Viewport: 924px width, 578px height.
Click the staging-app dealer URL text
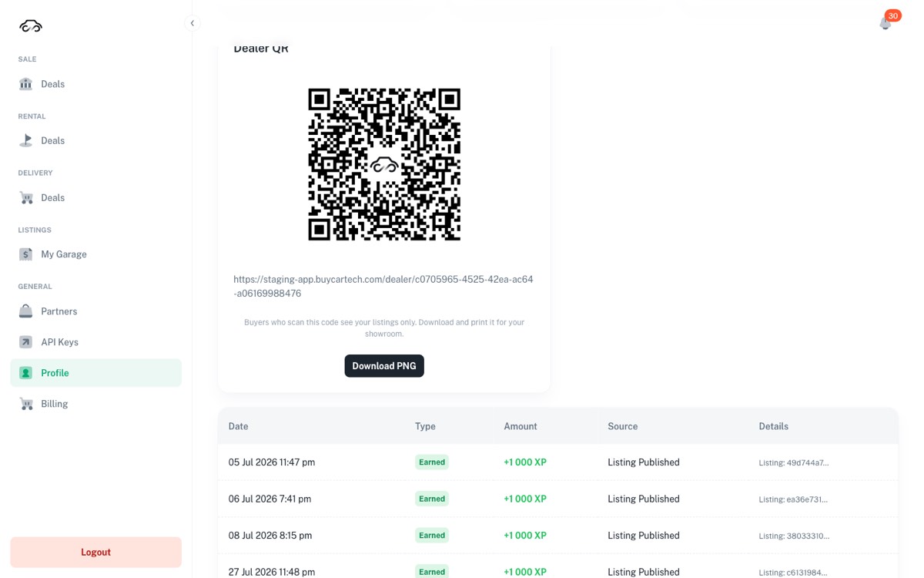383,286
